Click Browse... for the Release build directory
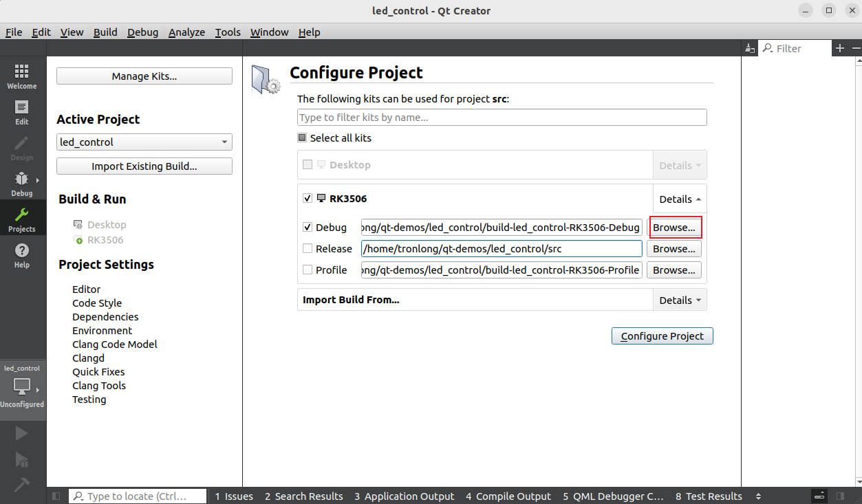This screenshot has width=862, height=504. click(x=674, y=249)
